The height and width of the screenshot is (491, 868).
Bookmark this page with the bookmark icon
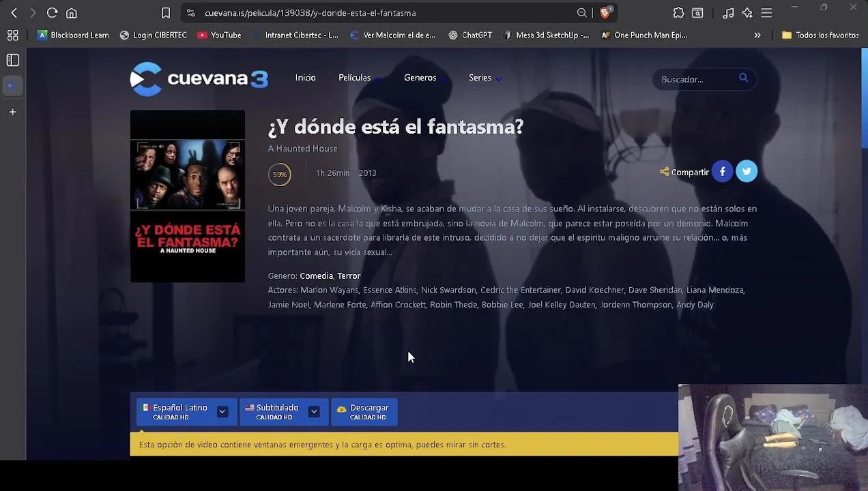click(166, 13)
